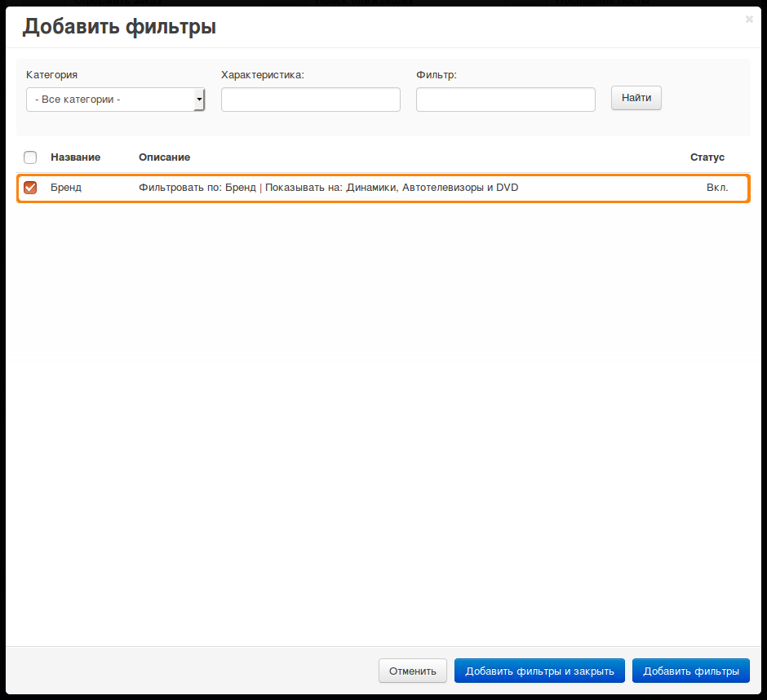Screen dimensions: 767x700
Task: Open the Категория dropdown list
Action: (x=115, y=100)
